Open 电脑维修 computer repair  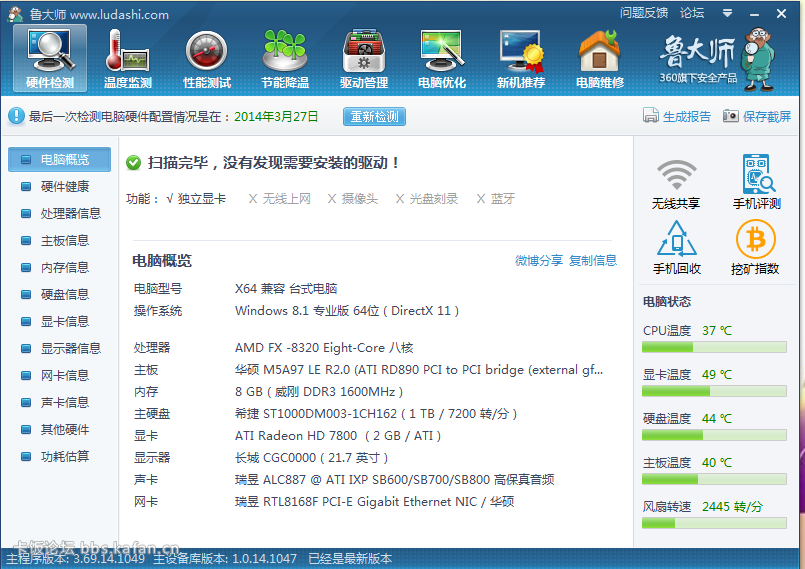(600, 58)
